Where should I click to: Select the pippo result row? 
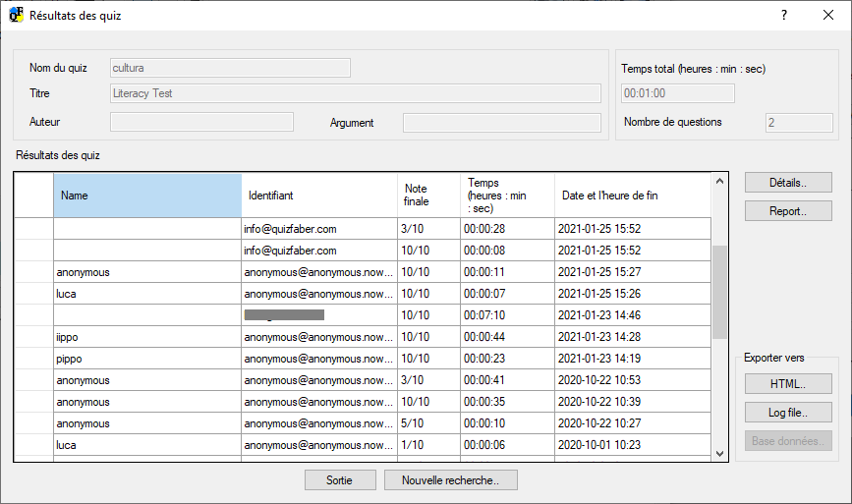147,359
